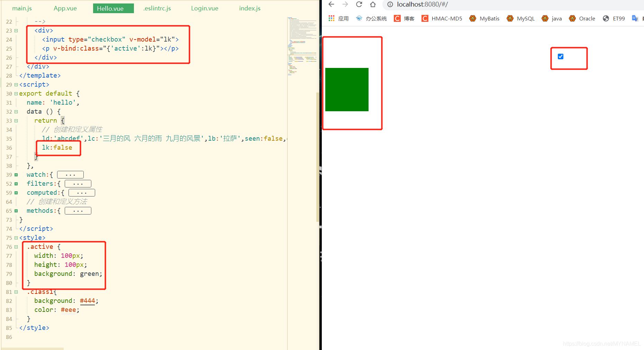The width and height of the screenshot is (644, 350).
Task: Collapse the script block at line 29
Action: coord(16,85)
